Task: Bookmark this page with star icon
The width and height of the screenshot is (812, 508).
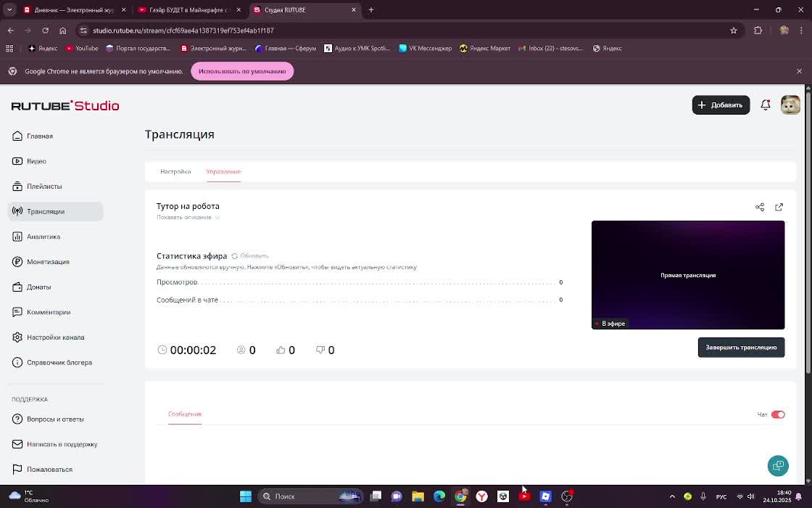Action: [733, 30]
